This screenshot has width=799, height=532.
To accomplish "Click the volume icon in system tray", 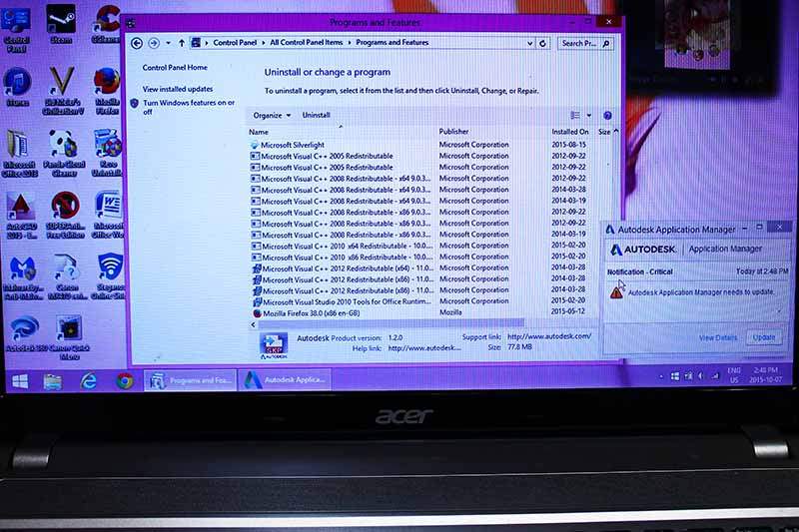I will coord(701,376).
